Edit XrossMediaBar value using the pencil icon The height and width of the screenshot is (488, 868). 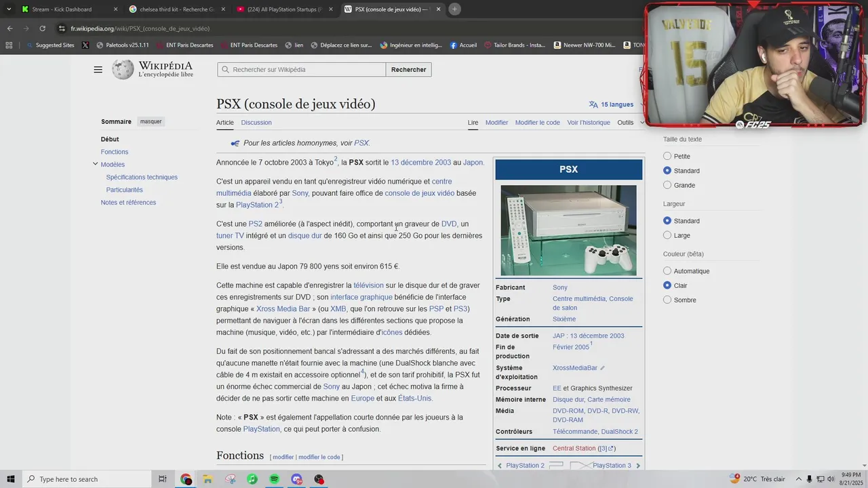pyautogui.click(x=602, y=368)
